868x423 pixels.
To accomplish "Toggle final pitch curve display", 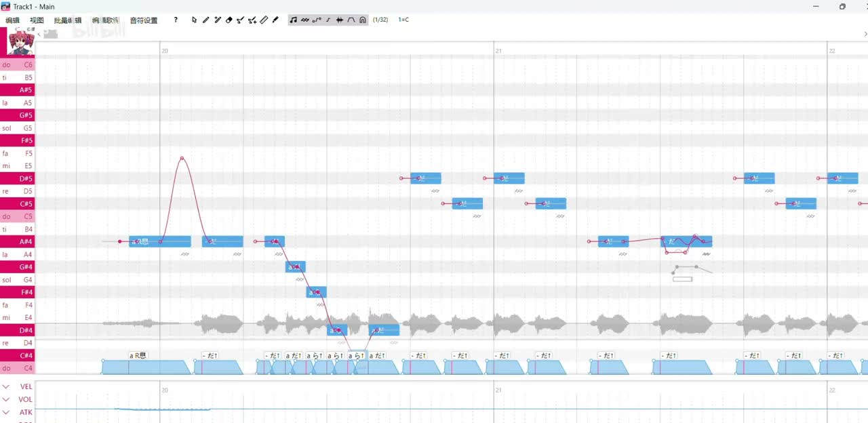I will 328,20.
